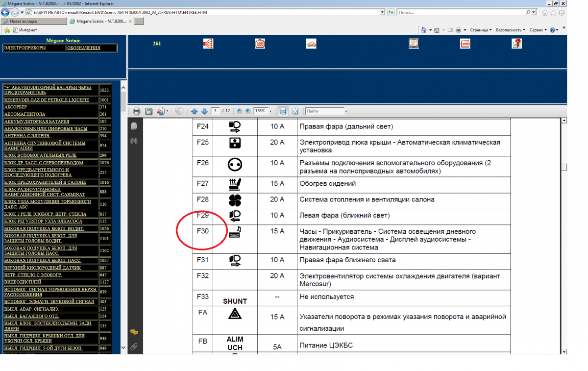The image size is (588, 371).
Task: Switch to the Новая вкладка tab
Action: (x=34, y=21)
